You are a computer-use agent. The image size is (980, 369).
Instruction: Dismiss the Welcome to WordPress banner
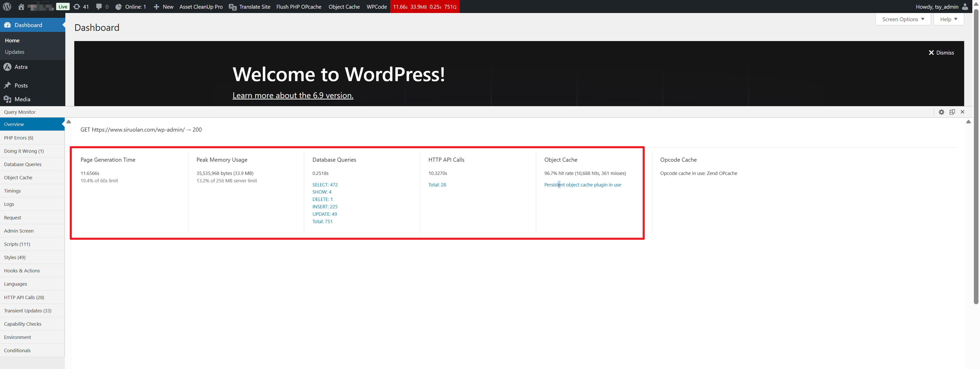click(941, 53)
